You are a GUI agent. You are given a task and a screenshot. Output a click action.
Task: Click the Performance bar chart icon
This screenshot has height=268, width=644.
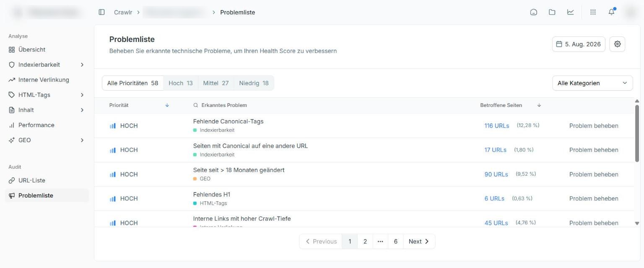(x=11, y=125)
